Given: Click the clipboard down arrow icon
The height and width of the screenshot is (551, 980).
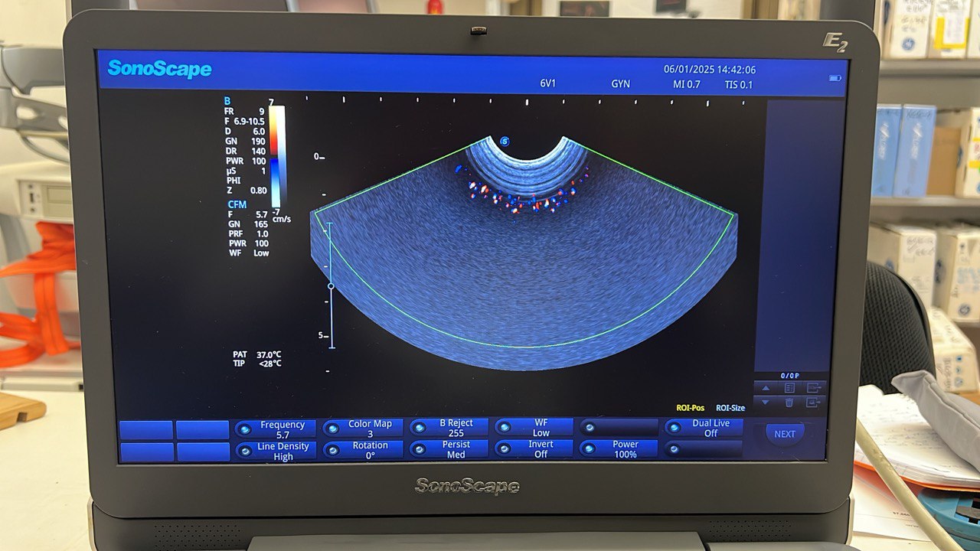Looking at the screenshot, I should [765, 402].
